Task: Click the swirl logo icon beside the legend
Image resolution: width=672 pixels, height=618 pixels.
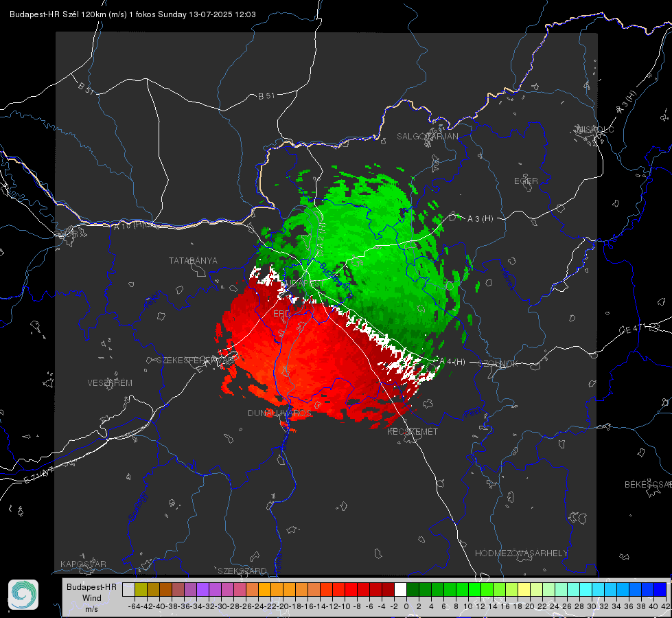Action: coord(23,595)
